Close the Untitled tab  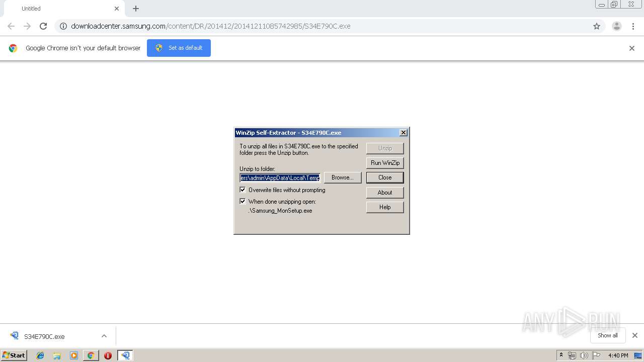pos(117,9)
